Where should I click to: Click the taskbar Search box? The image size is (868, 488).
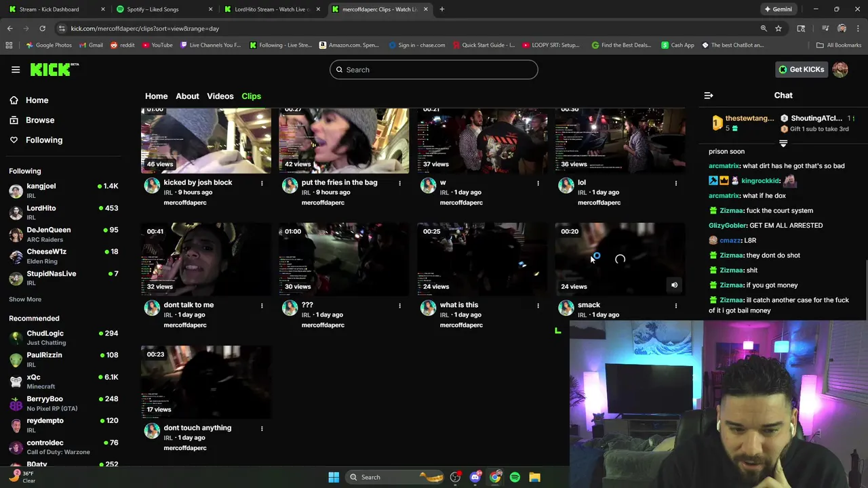(395, 477)
